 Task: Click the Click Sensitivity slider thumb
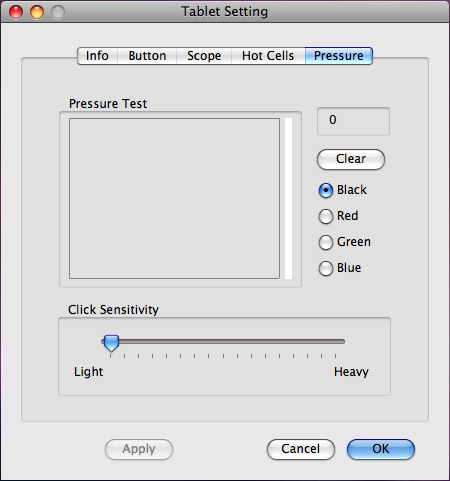pyautogui.click(x=111, y=343)
